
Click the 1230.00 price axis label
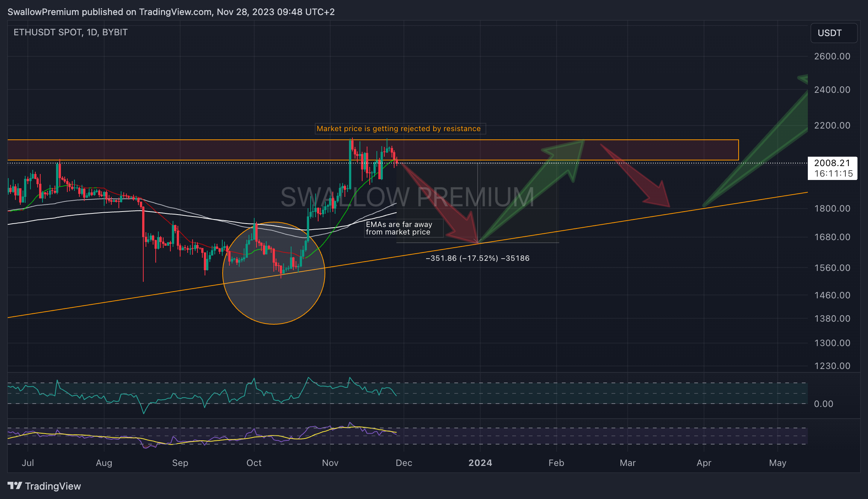(x=832, y=366)
